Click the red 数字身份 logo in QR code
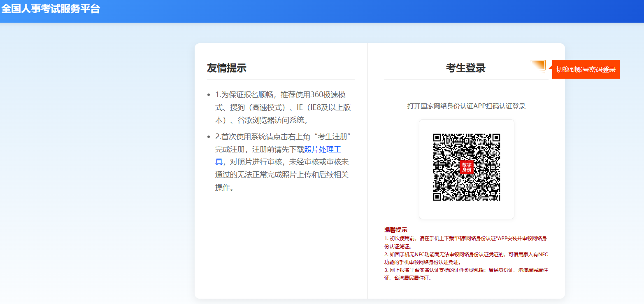The image size is (644, 304). [x=467, y=167]
